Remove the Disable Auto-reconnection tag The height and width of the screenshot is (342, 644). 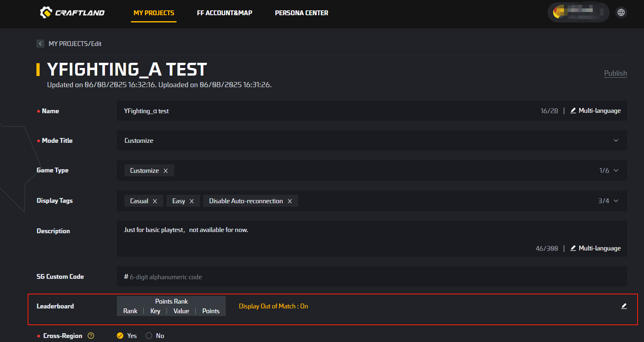[x=290, y=201]
